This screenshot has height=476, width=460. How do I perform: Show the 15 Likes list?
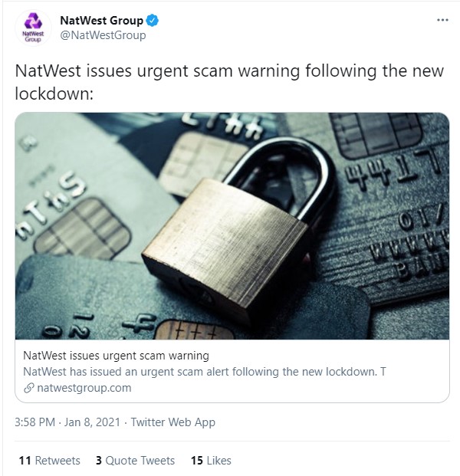(211, 461)
